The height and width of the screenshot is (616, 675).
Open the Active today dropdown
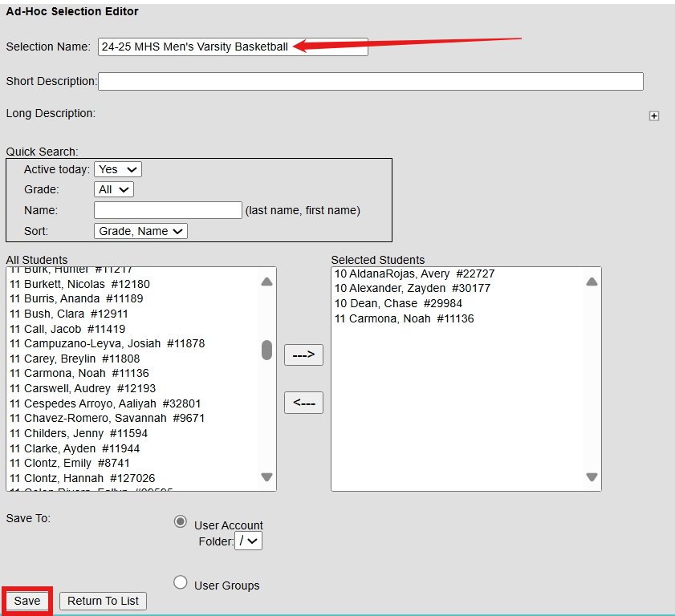118,169
